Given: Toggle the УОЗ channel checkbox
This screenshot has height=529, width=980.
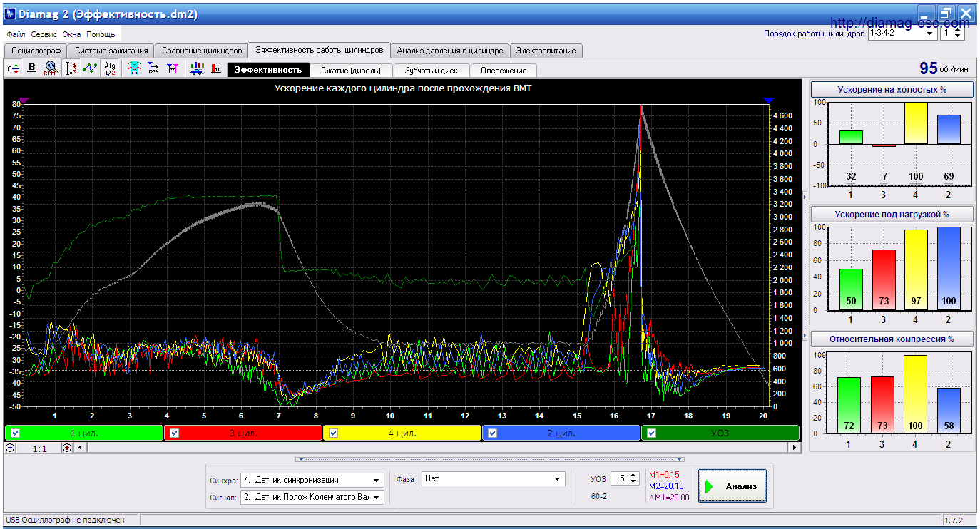Looking at the screenshot, I should click(652, 433).
